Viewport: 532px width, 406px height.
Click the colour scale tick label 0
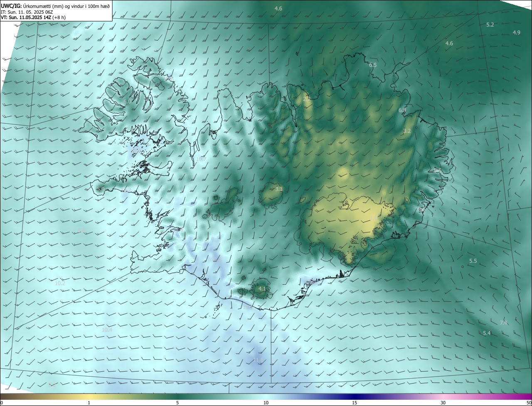tap(1, 403)
